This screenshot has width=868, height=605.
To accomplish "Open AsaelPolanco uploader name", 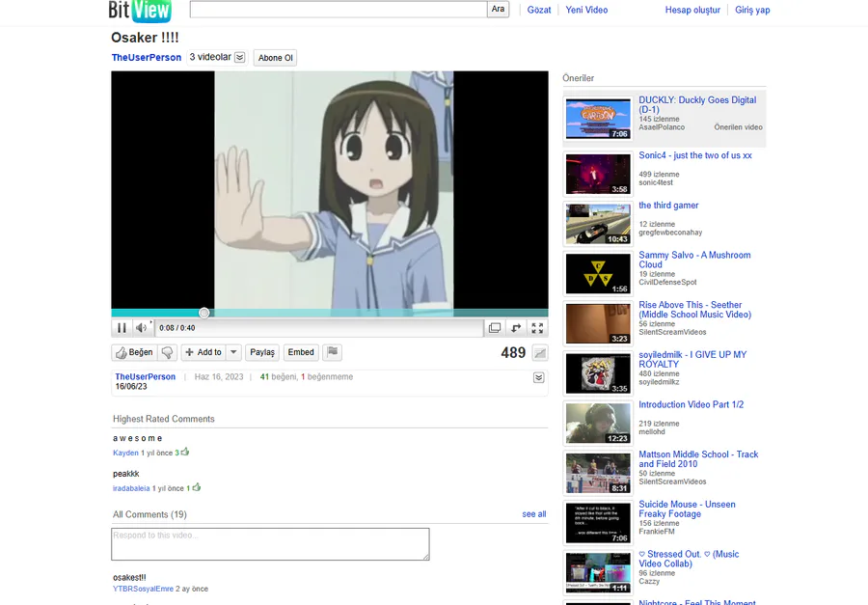I will (x=662, y=127).
